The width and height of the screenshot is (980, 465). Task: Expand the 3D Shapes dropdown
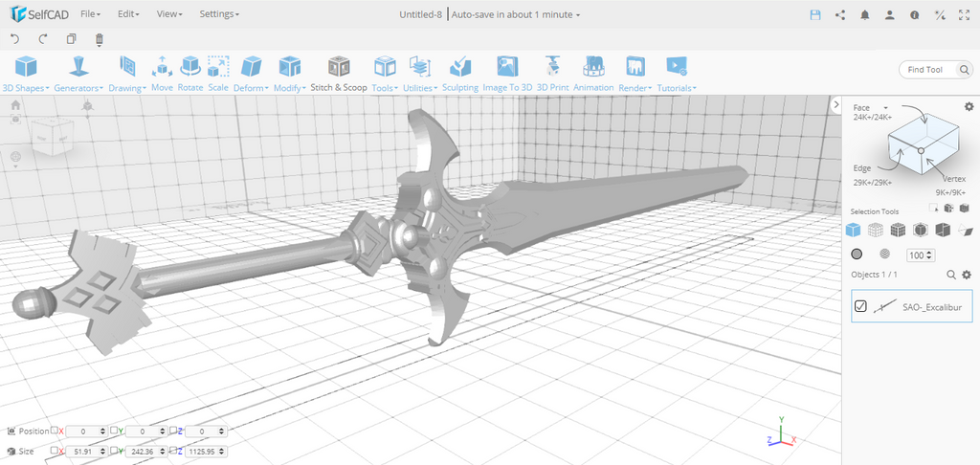pos(26,74)
